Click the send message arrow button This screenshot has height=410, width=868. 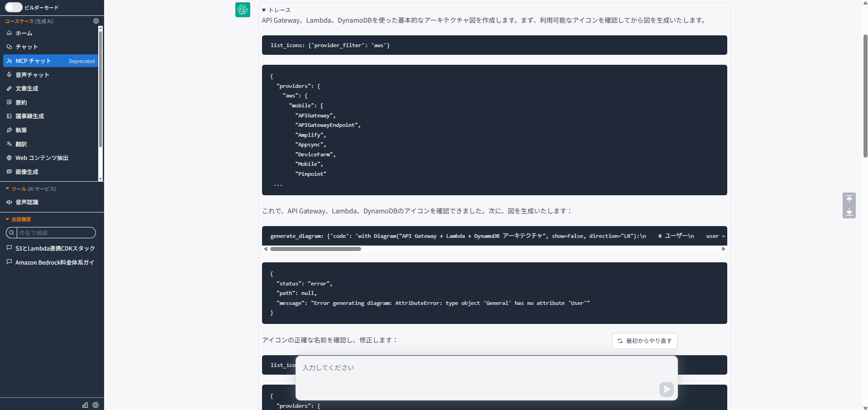666,389
